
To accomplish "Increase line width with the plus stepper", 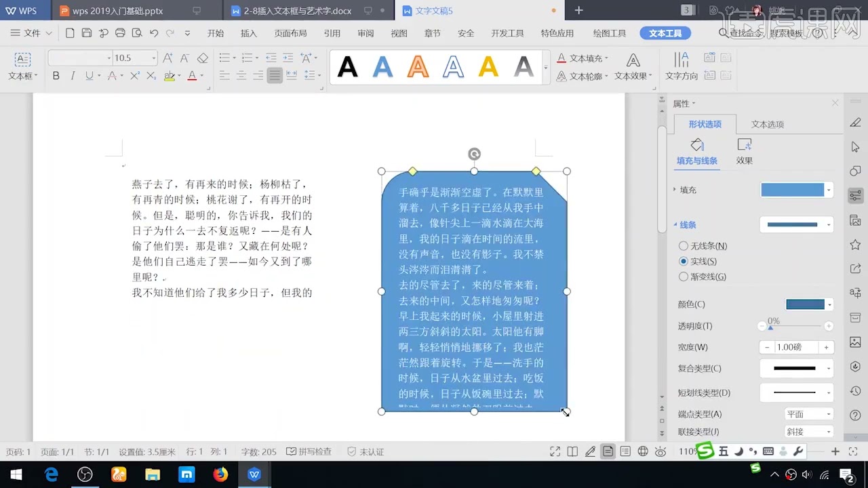I will pyautogui.click(x=826, y=347).
